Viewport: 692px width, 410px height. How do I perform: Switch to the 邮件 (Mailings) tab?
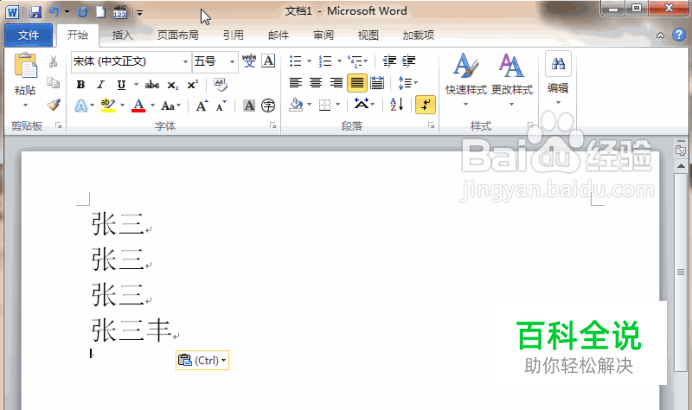pos(278,35)
